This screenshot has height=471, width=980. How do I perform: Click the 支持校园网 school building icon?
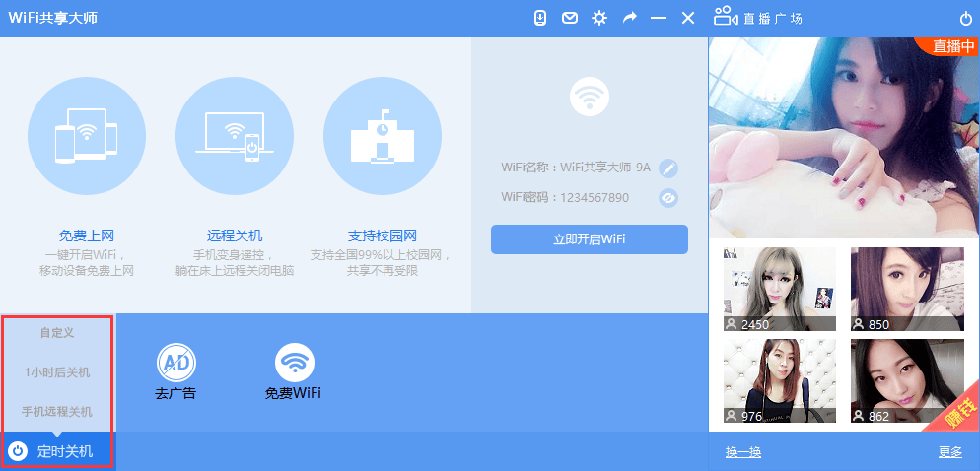point(383,136)
